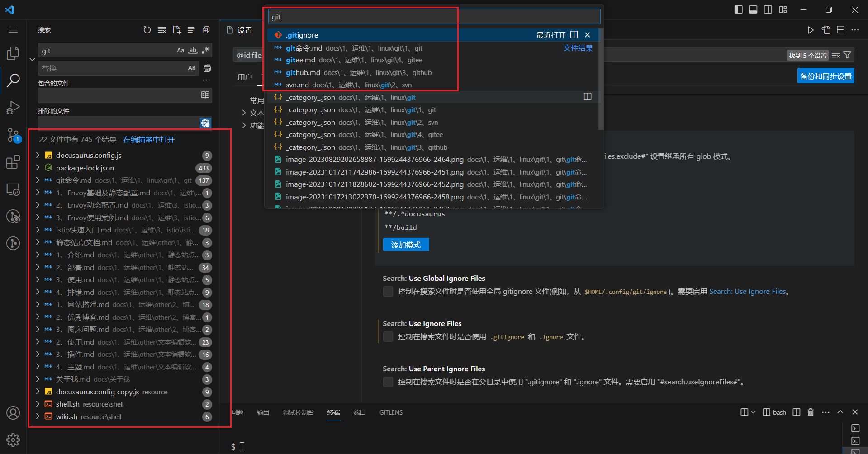
Task: Clear settings search input
Action: [x=836, y=55]
